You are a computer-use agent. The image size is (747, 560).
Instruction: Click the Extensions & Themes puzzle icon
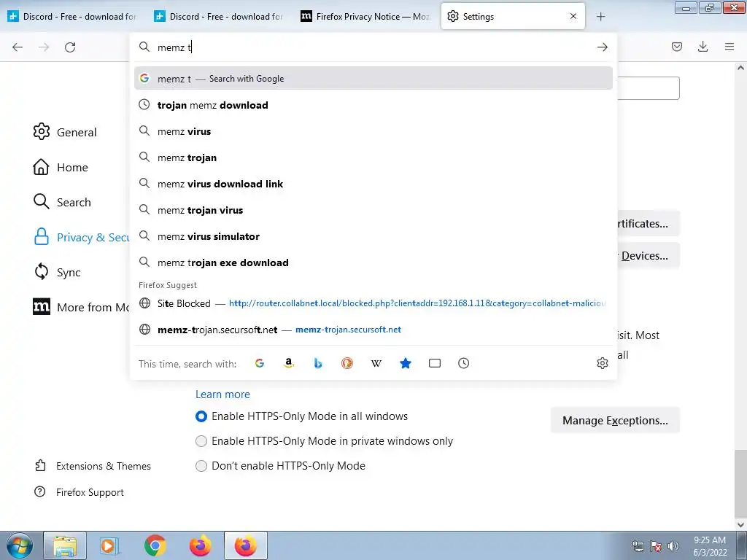click(41, 465)
